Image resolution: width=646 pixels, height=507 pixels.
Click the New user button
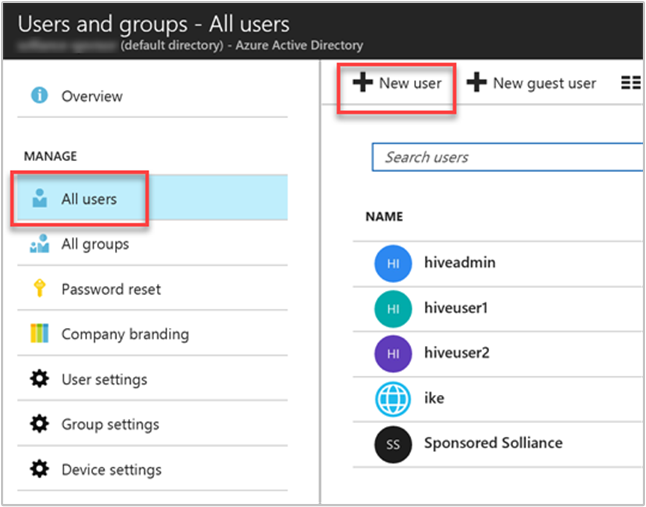click(397, 83)
